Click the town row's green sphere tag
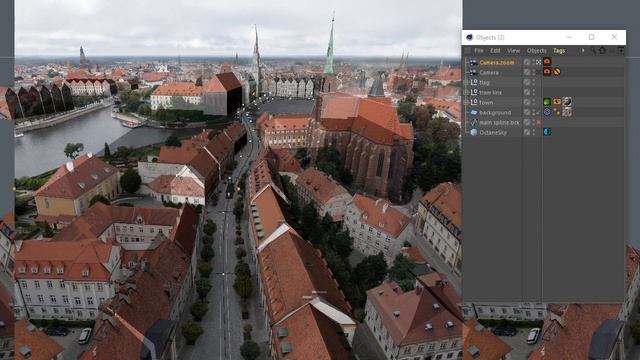640x360 pixels. tap(547, 102)
